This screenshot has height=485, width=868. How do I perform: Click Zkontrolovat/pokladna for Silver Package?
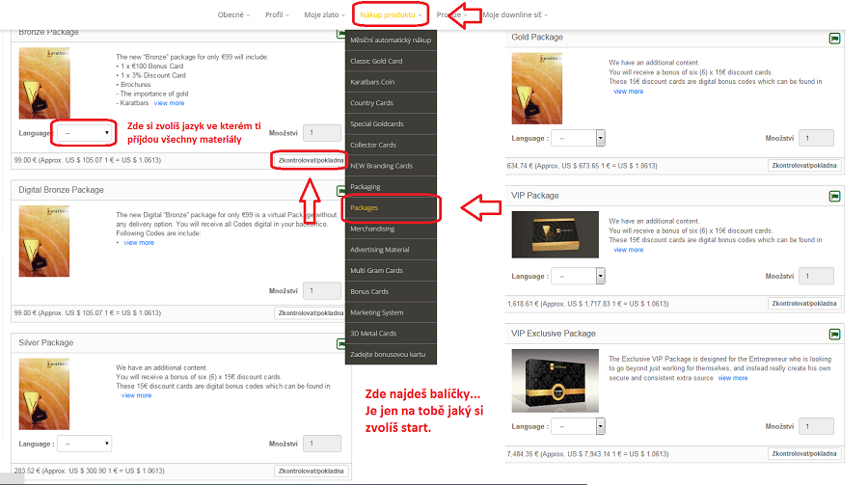311,471
